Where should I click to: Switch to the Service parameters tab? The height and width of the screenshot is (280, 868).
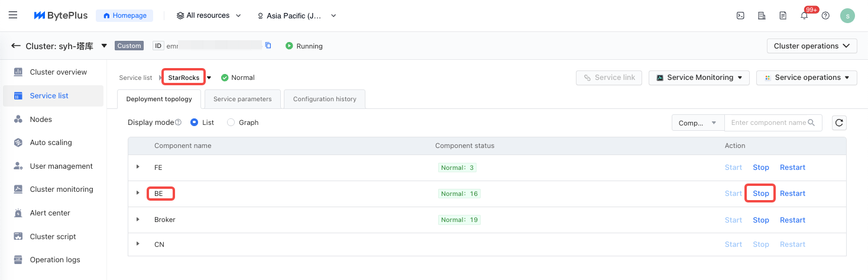[x=242, y=99]
